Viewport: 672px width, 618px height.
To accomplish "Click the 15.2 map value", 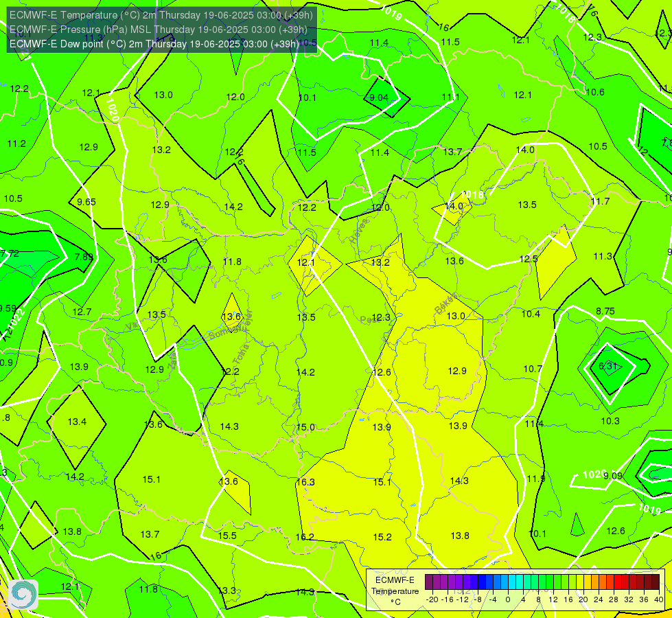I will [382, 538].
